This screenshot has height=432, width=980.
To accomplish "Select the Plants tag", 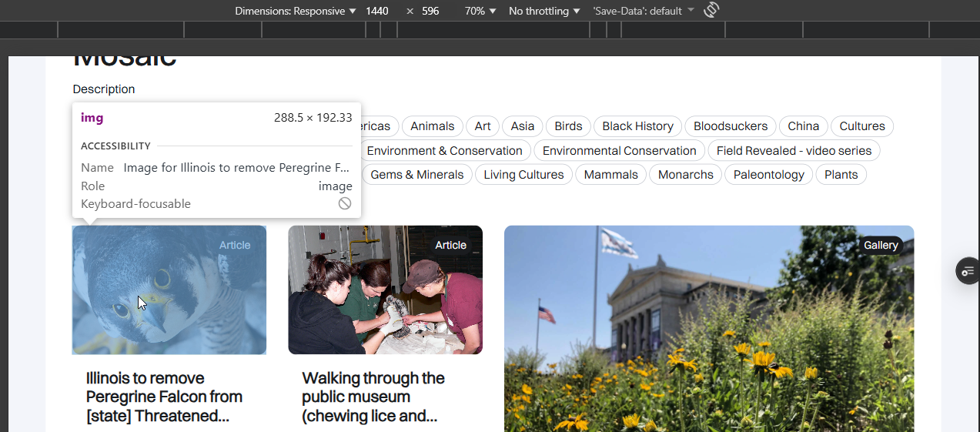I will [x=841, y=175].
